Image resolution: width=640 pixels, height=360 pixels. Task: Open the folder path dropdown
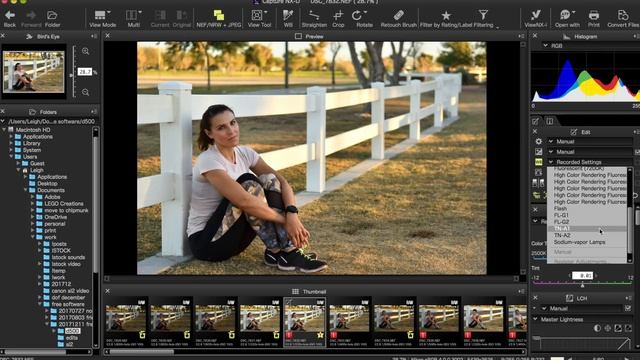click(4, 121)
